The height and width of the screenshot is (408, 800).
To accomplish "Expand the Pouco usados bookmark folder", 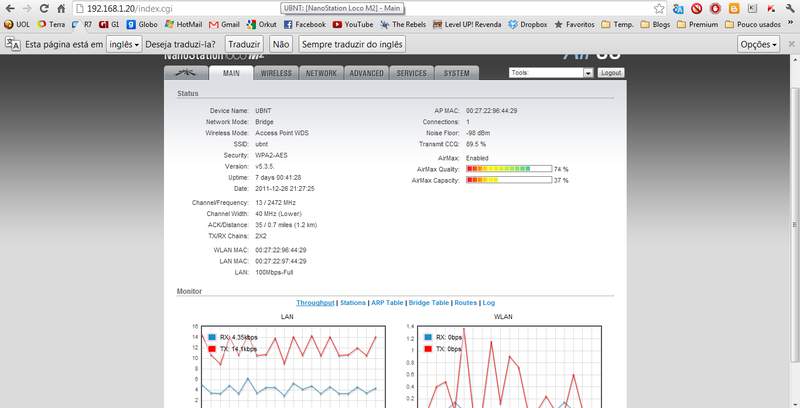I will (x=753, y=24).
